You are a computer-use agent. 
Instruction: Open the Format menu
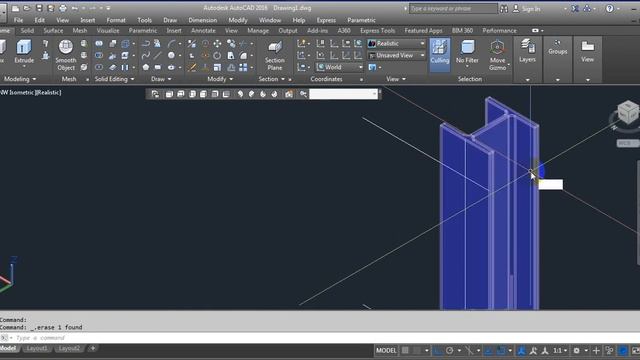coord(116,20)
